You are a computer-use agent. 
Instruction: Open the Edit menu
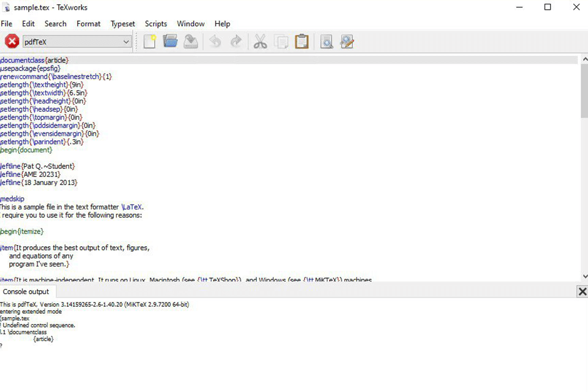point(28,24)
